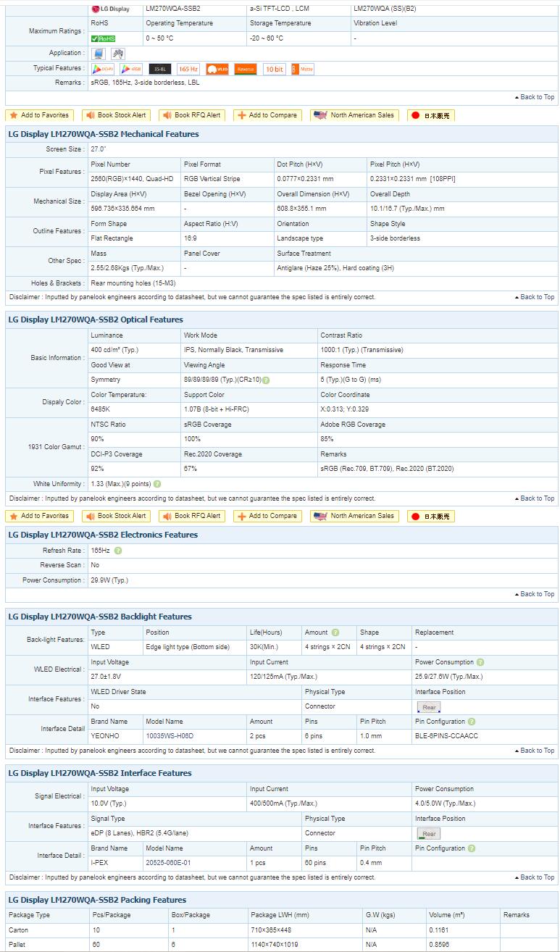The width and height of the screenshot is (560, 952).
Task: Click the monitor application icon
Action: (x=99, y=54)
